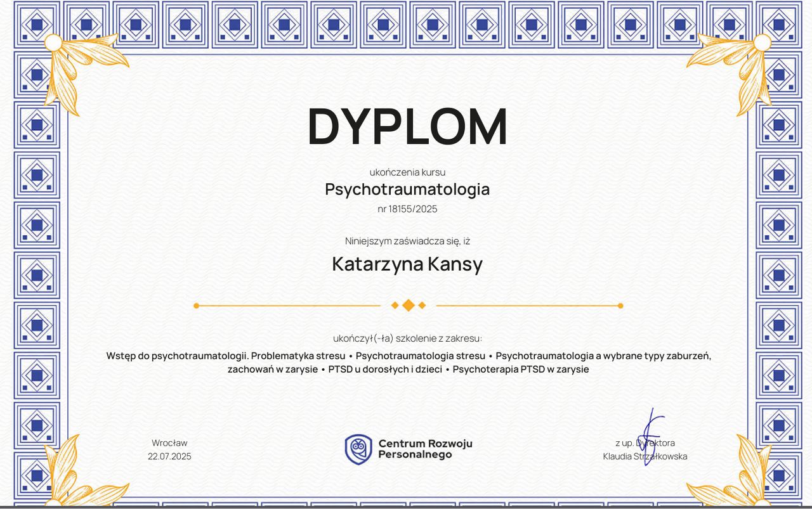Click the orange dot at the divider's right end
The height and width of the screenshot is (509, 812).
(x=620, y=306)
